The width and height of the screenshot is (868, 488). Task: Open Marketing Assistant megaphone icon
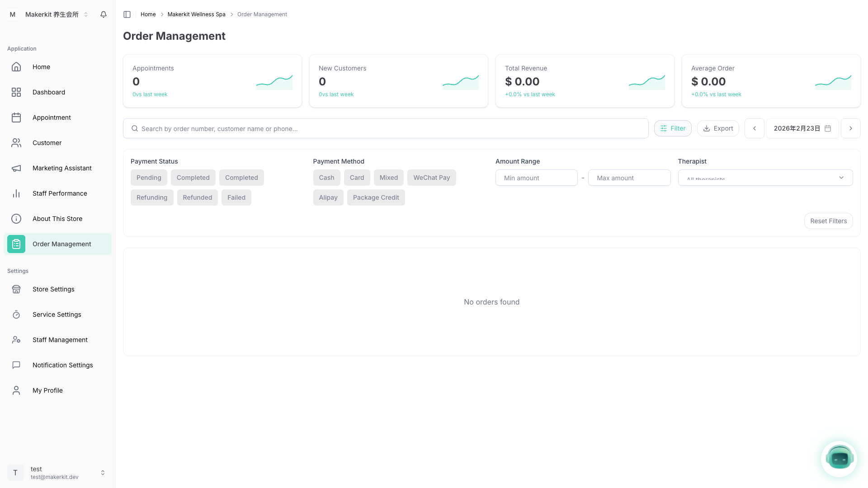coord(16,168)
